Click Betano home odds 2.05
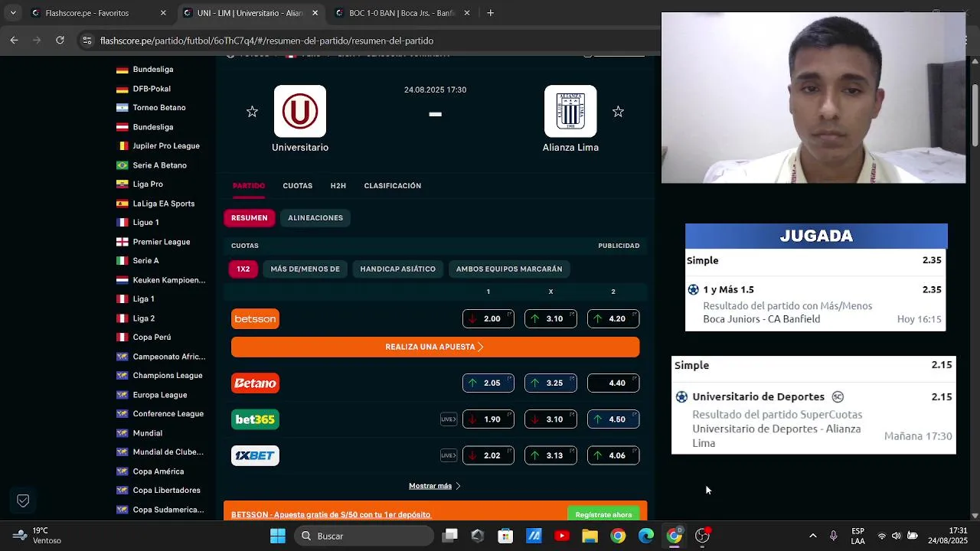This screenshot has height=551, width=980. tap(488, 383)
